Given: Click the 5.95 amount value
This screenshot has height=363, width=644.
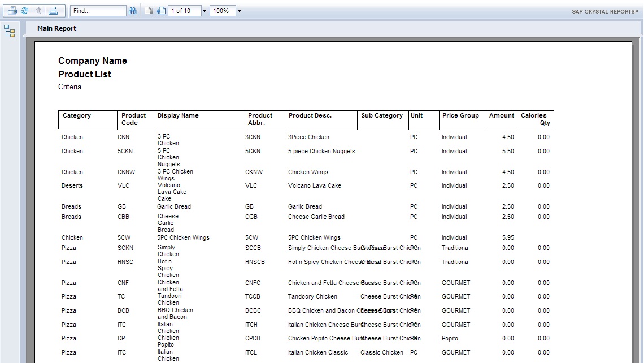Looking at the screenshot, I should coord(508,237).
